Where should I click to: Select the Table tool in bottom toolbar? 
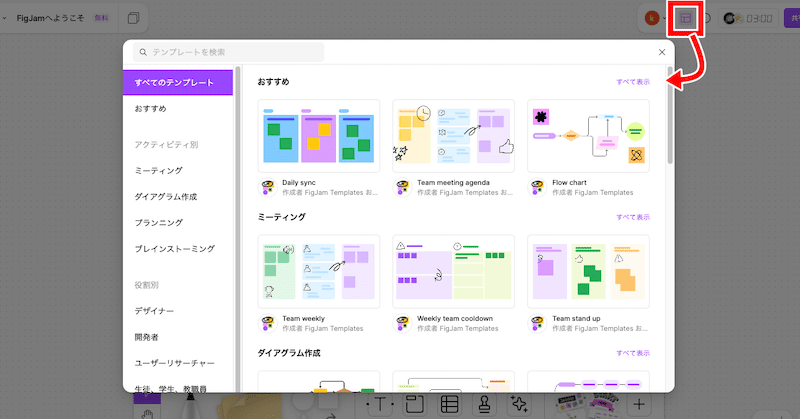(450, 403)
